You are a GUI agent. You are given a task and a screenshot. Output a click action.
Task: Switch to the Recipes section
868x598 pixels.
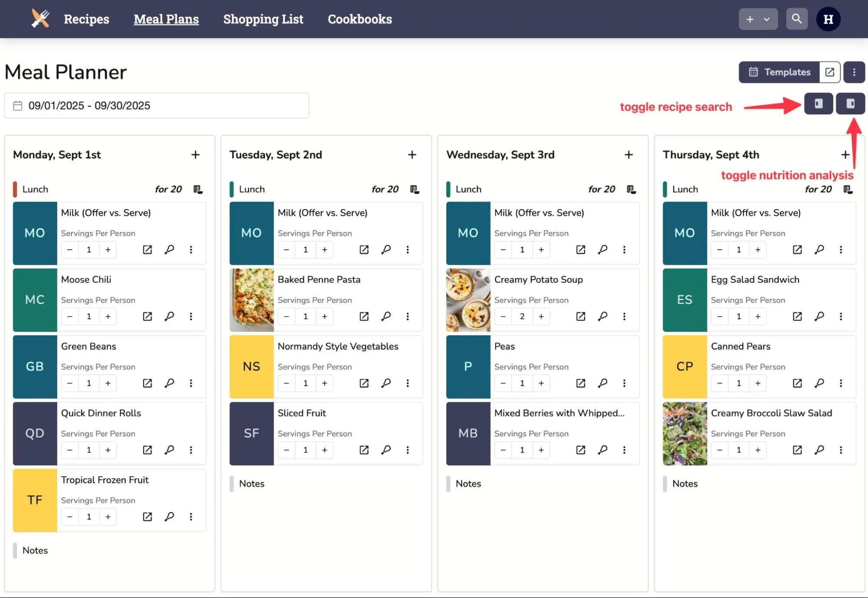tap(86, 19)
